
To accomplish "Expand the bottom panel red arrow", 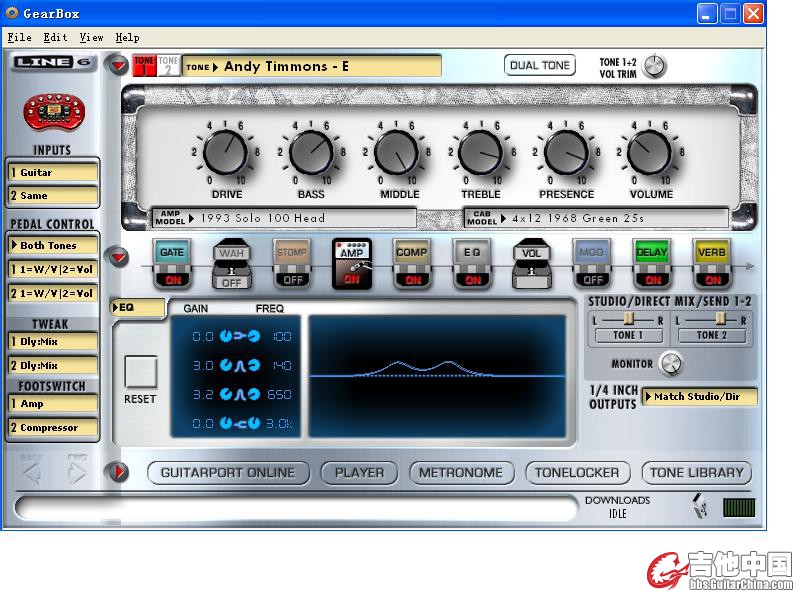I will [118, 471].
